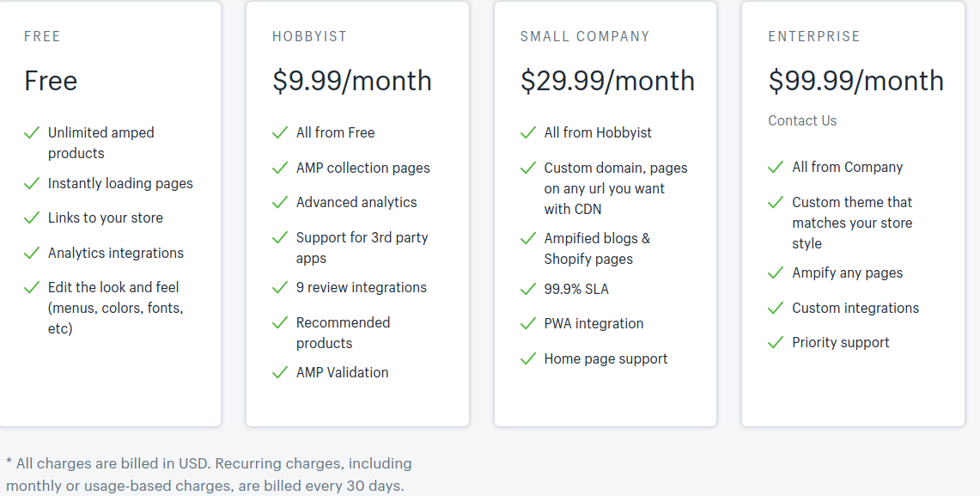Click the Links to your store item
The width and height of the screenshot is (980, 496).
click(x=105, y=217)
